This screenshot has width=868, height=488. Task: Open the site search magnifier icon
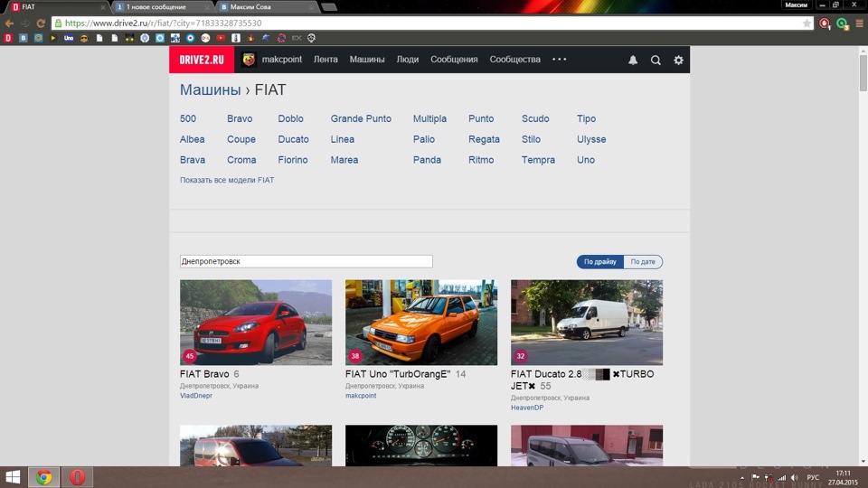(656, 61)
